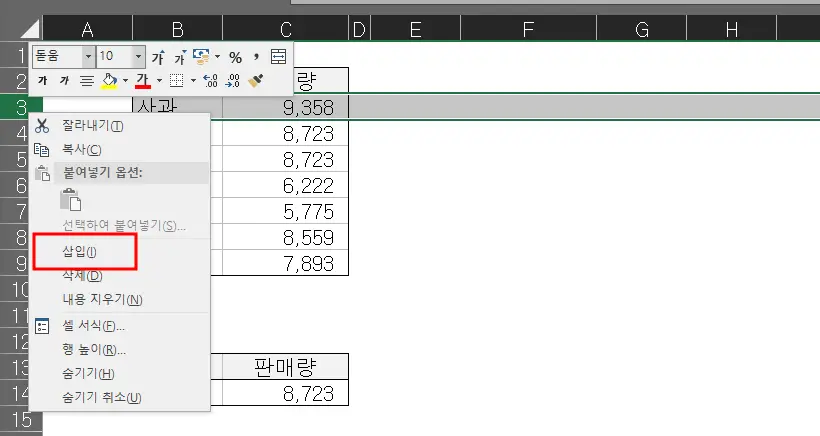Select column H header
This screenshot has width=820, height=436.
pyautogui.click(x=732, y=29)
